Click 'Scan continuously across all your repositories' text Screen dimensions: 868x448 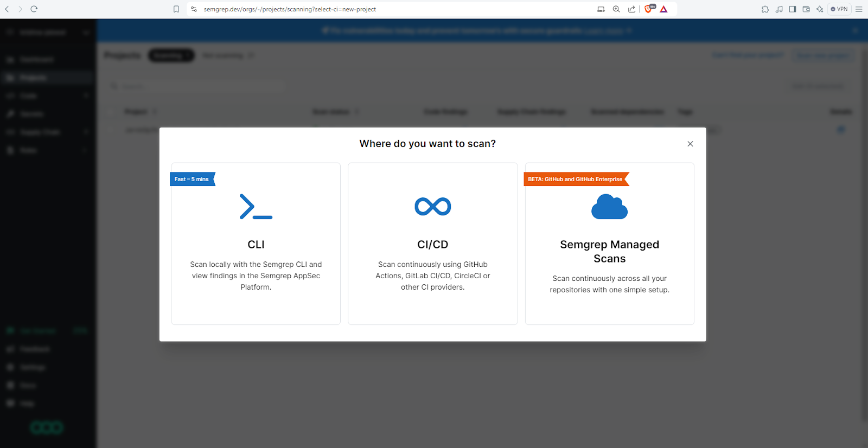[610, 284]
